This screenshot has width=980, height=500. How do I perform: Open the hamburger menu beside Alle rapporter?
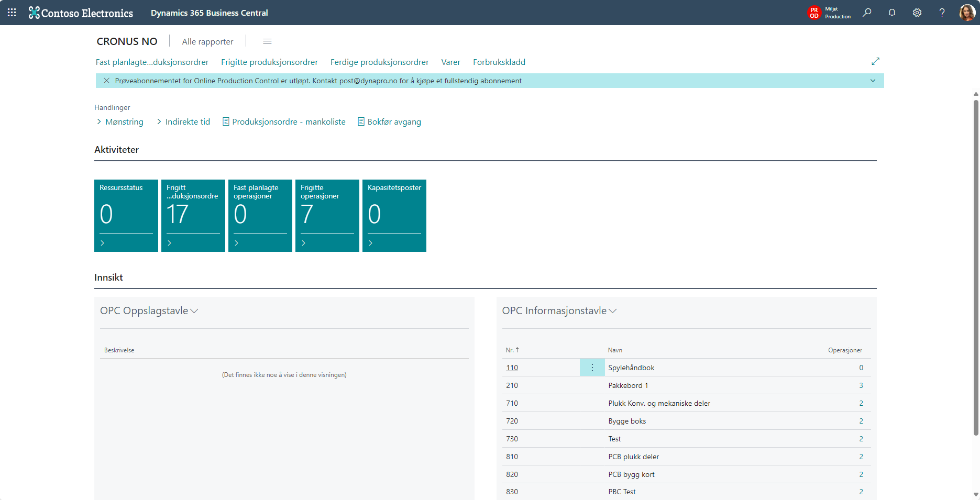pos(267,41)
